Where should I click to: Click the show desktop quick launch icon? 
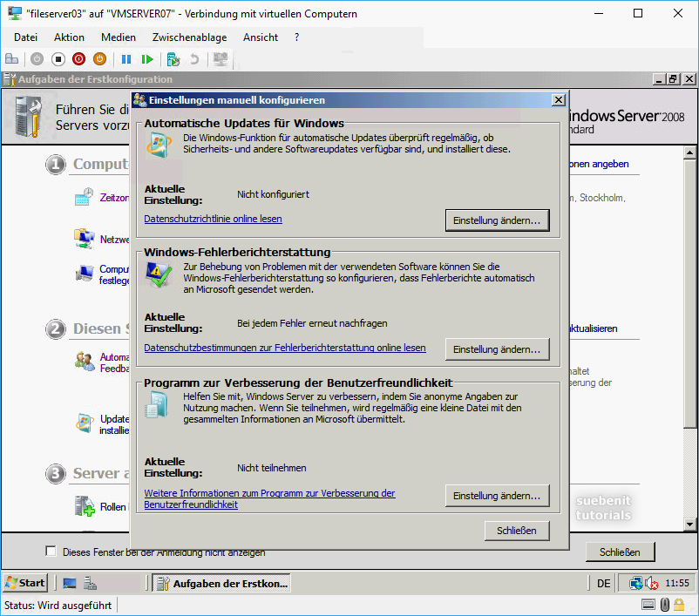70,583
